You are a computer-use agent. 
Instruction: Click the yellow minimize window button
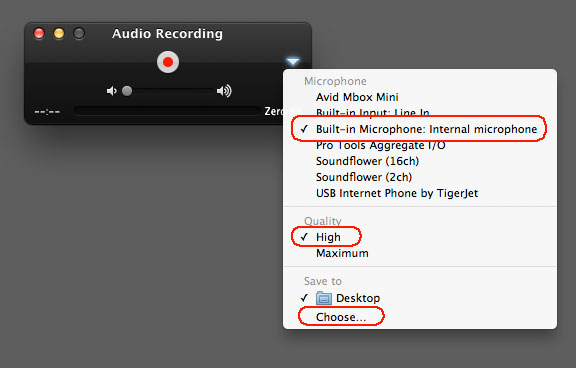(x=59, y=33)
